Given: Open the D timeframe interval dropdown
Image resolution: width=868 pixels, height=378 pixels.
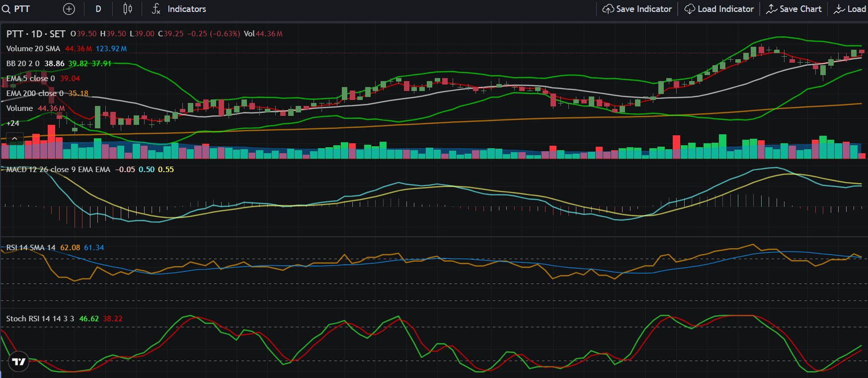Looking at the screenshot, I should 98,9.
